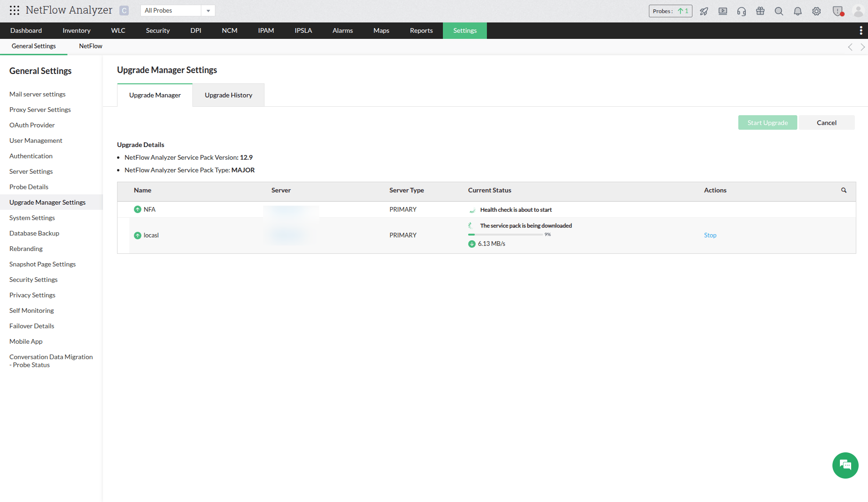
Task: Open the Dashboard menu
Action: pyautogui.click(x=26, y=30)
